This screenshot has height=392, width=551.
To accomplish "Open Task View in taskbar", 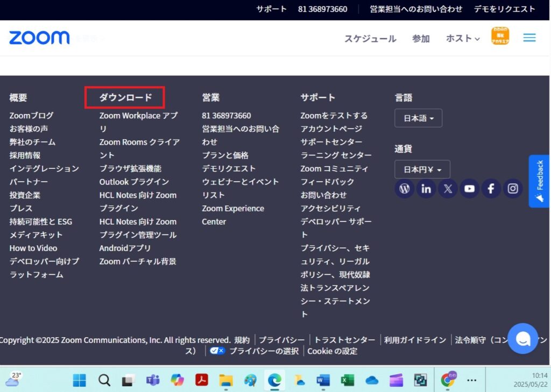I will [128, 380].
